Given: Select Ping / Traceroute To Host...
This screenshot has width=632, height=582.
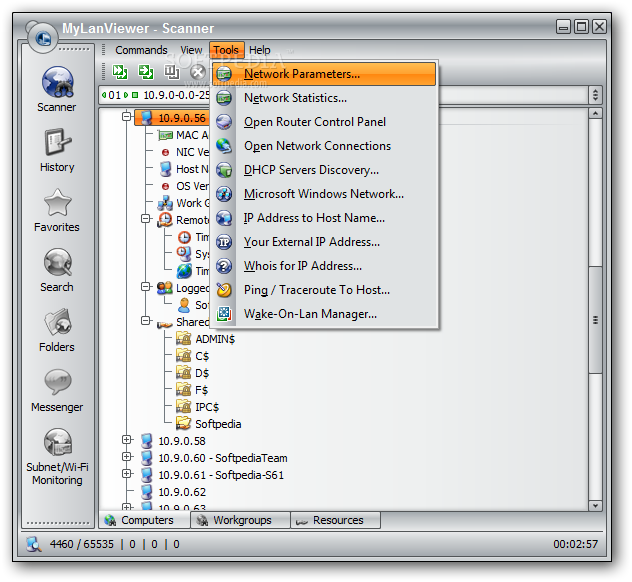Looking at the screenshot, I should pos(324,290).
